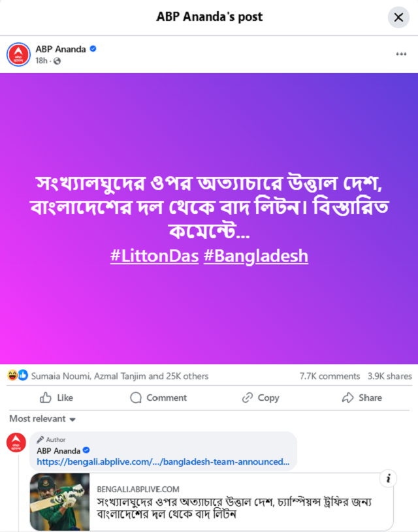Screen dimensions: 418x532
Task: Click the ABP Ananda profile picture in post header
Action: pos(18,54)
